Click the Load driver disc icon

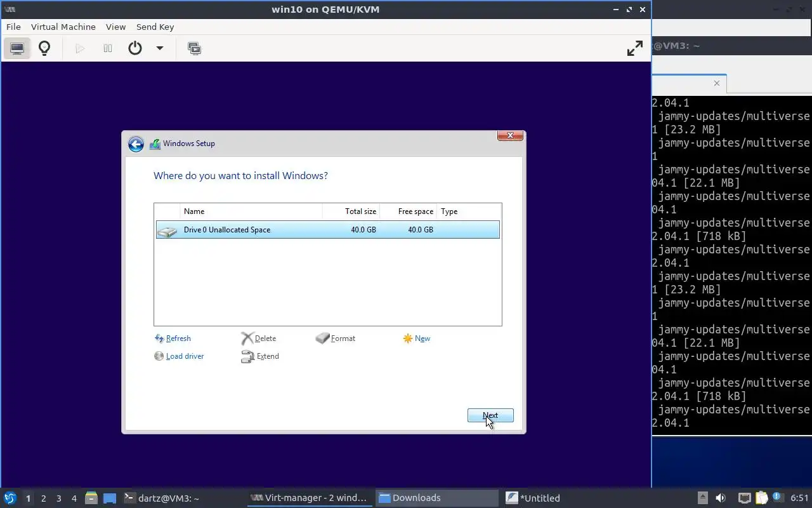tap(159, 356)
